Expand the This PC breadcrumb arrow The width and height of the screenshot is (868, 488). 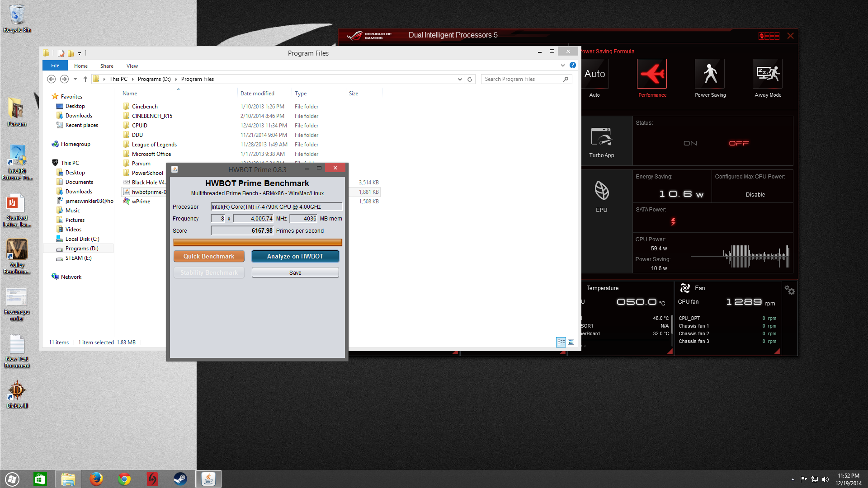(x=132, y=79)
